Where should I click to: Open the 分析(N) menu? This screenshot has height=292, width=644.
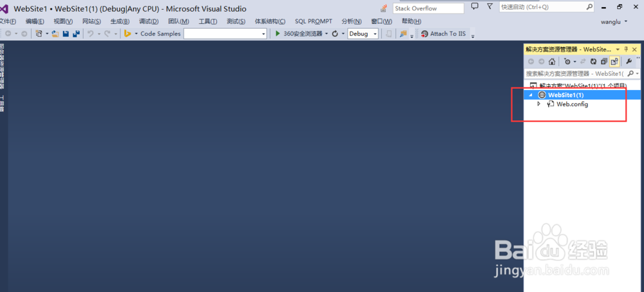(352, 21)
